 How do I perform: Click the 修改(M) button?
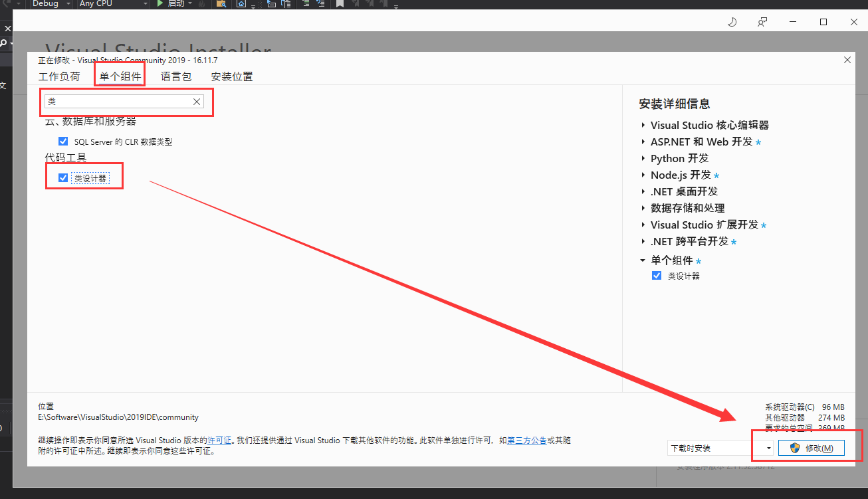pyautogui.click(x=812, y=448)
